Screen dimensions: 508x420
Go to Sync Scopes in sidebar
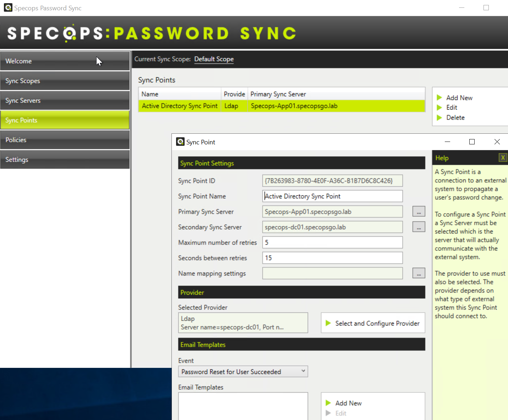click(x=65, y=81)
